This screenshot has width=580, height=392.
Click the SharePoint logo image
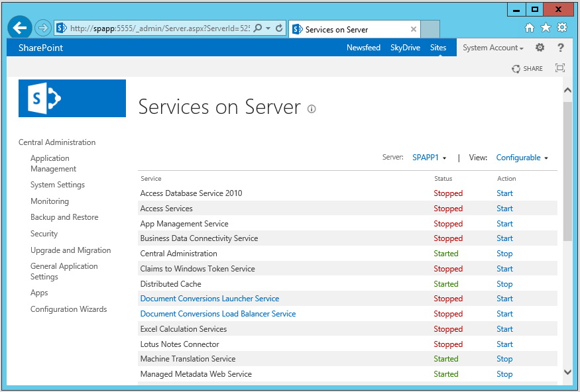[72, 98]
